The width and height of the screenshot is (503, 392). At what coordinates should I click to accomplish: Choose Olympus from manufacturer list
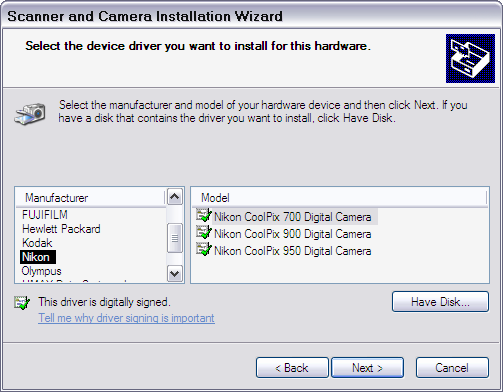coord(41,271)
